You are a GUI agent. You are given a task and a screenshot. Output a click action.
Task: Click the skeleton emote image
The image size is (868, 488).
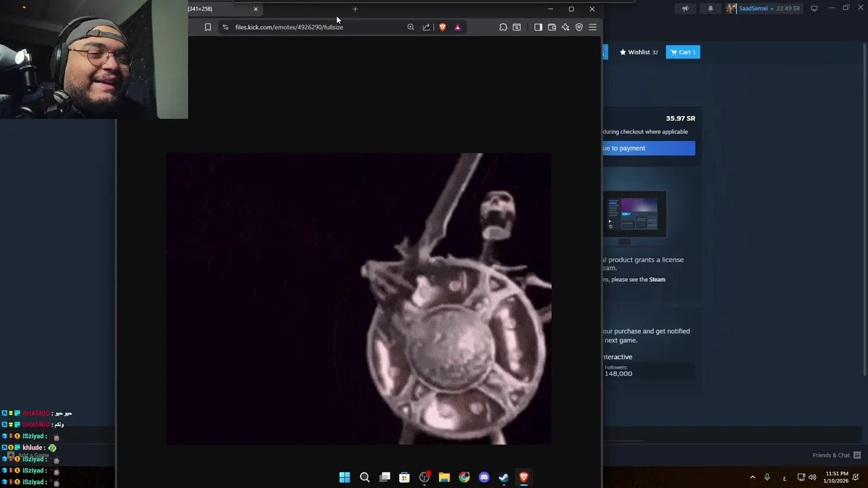pyautogui.click(x=359, y=299)
